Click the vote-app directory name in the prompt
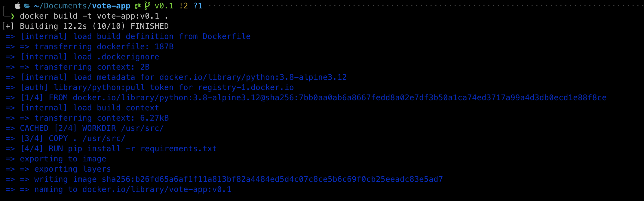644x201 pixels. 111,6
